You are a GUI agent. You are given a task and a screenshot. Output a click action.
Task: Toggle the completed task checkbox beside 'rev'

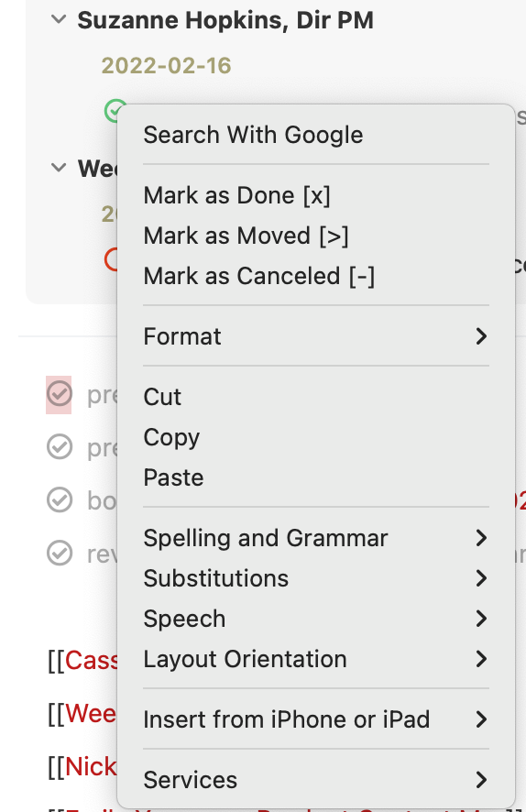(x=59, y=553)
